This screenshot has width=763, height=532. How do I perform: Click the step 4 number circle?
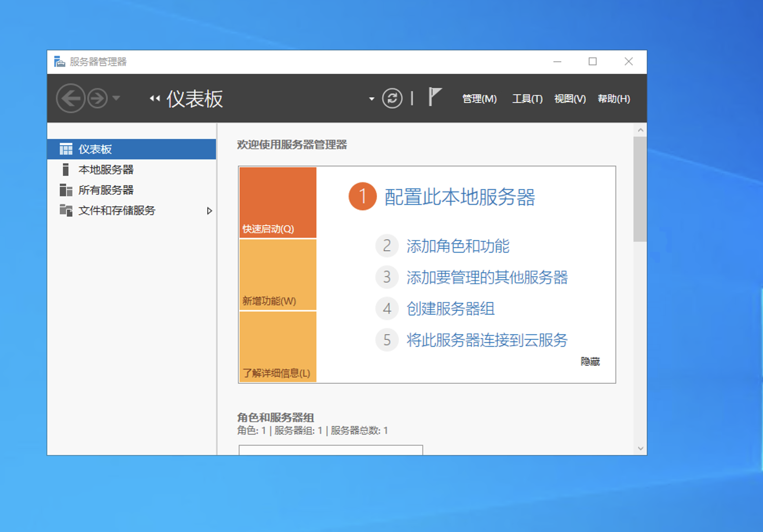pyautogui.click(x=387, y=309)
